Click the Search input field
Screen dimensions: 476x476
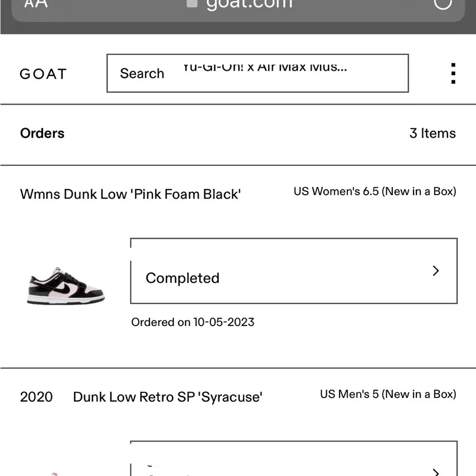(x=257, y=73)
